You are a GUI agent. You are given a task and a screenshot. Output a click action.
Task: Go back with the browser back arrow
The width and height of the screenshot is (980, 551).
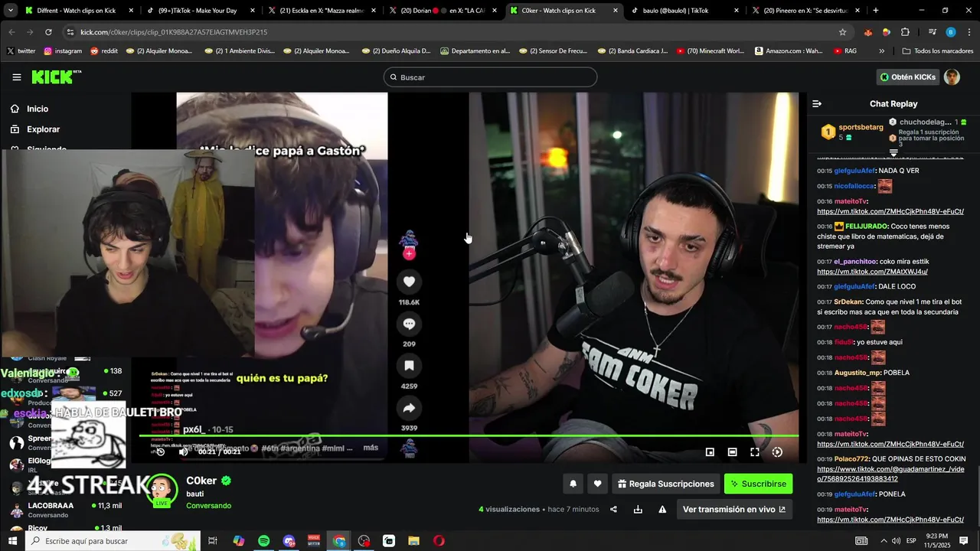(x=11, y=32)
